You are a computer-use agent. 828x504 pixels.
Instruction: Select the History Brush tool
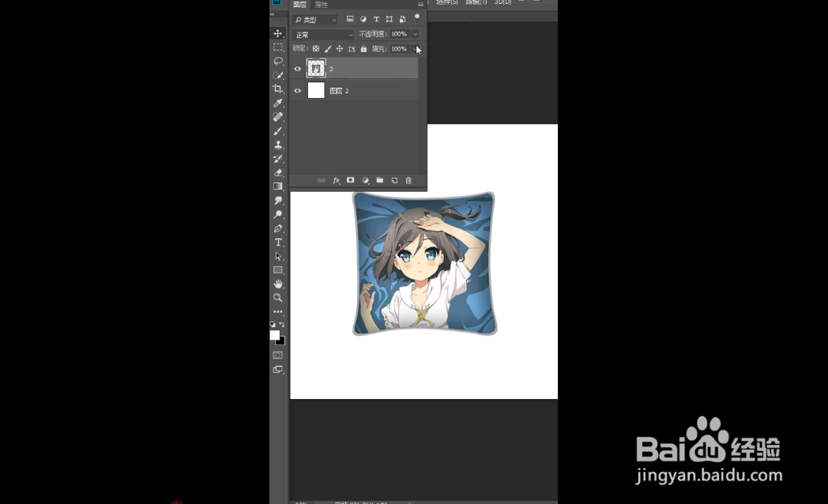point(278,158)
